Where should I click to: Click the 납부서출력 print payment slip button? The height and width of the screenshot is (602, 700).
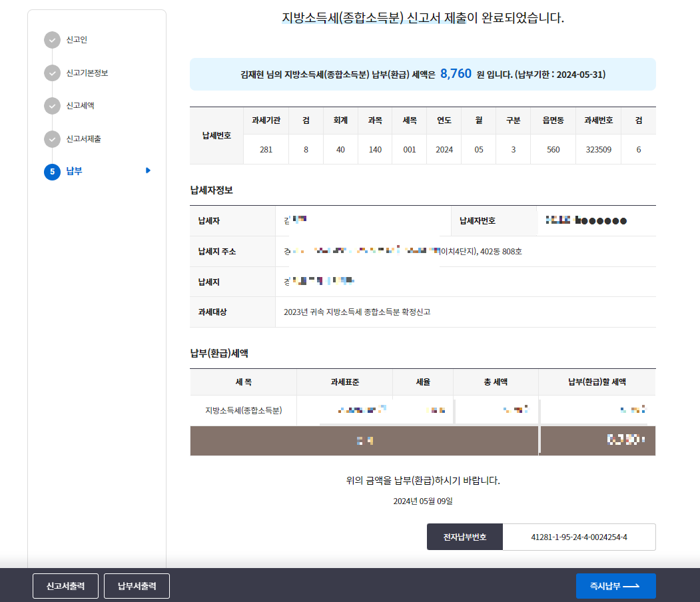point(136,586)
